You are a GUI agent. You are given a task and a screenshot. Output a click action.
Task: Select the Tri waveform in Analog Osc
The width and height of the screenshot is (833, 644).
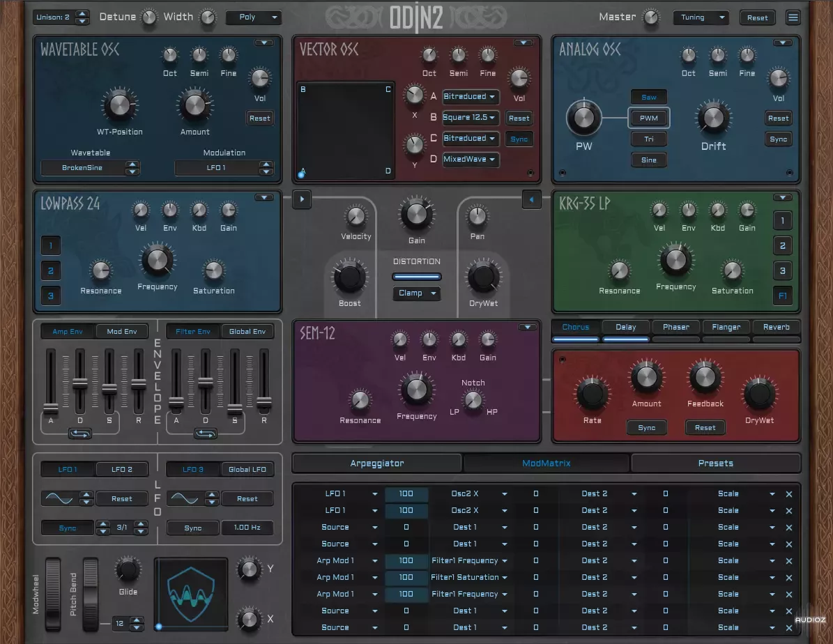[649, 139]
